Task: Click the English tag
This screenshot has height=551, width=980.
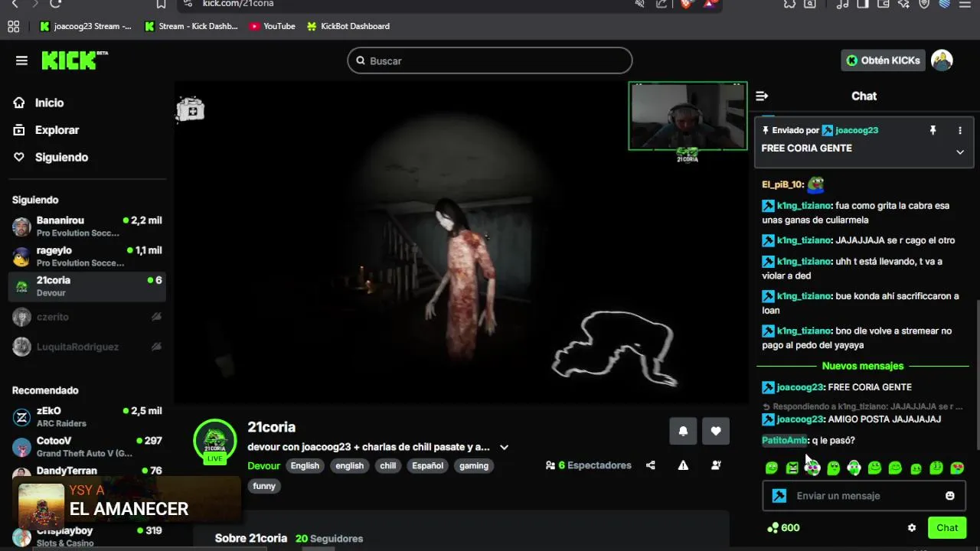Action: 305,465
